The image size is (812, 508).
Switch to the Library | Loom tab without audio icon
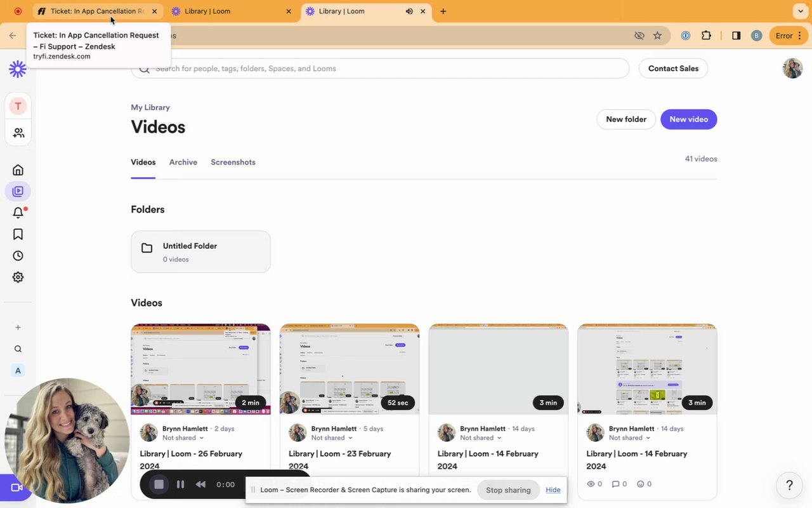[232, 11]
